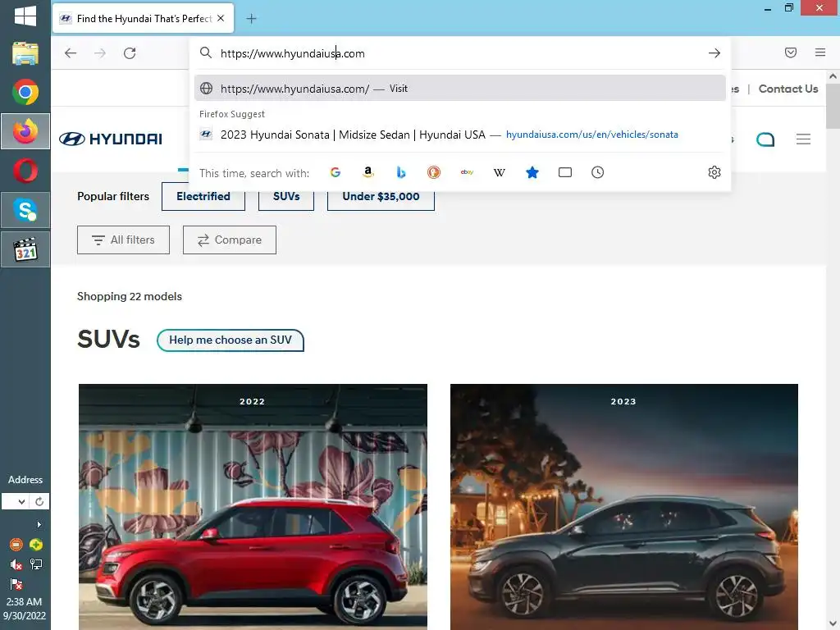Open the Save to Pocket icon
The image size is (840, 630).
(x=791, y=52)
